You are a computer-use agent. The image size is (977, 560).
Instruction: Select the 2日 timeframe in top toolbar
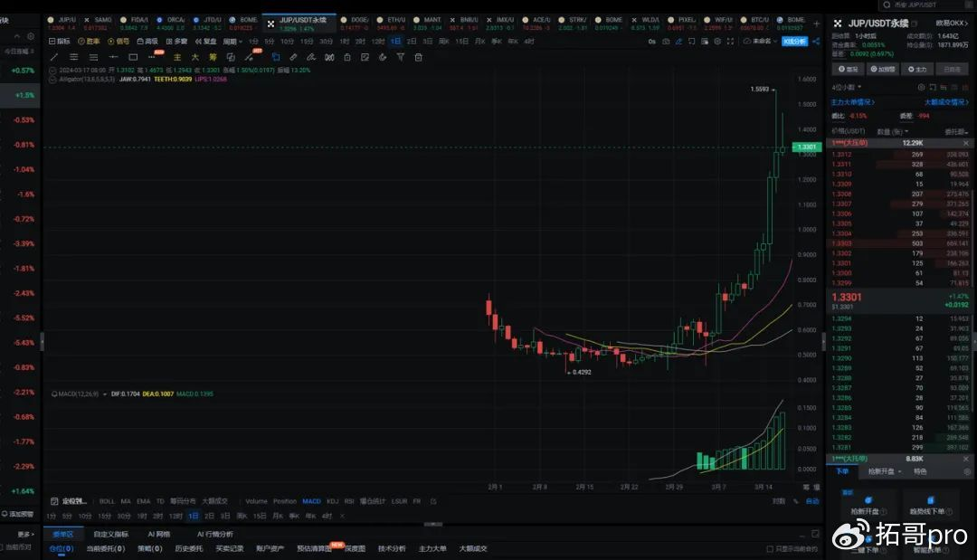[x=412, y=42]
